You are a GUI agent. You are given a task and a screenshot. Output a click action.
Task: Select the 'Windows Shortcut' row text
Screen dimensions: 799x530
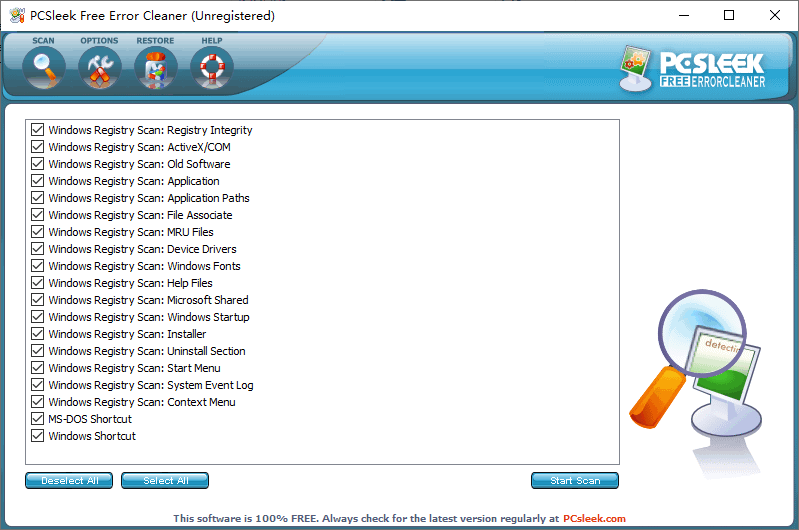pyautogui.click(x=92, y=436)
